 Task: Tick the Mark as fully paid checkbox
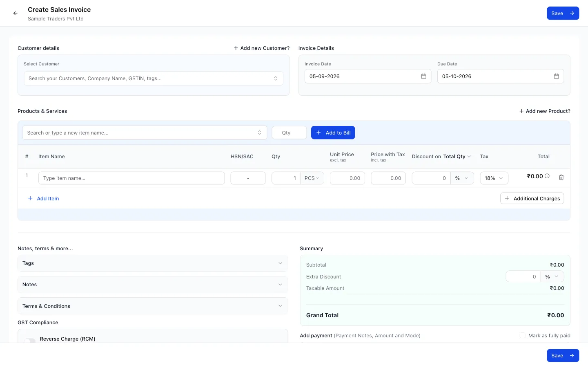pos(522,335)
